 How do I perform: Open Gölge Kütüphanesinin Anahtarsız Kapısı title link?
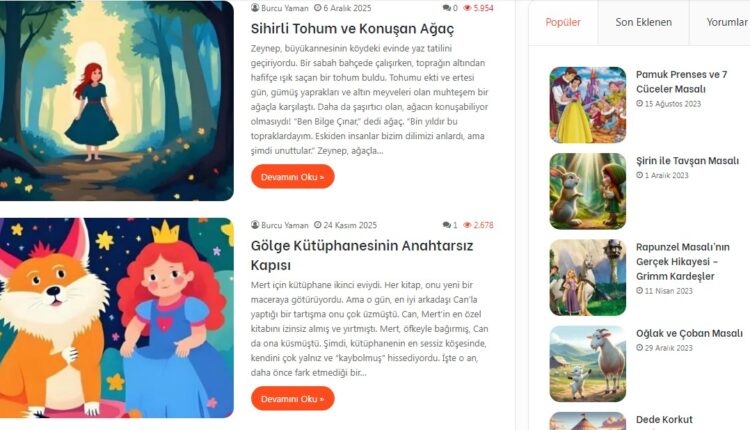coord(362,255)
